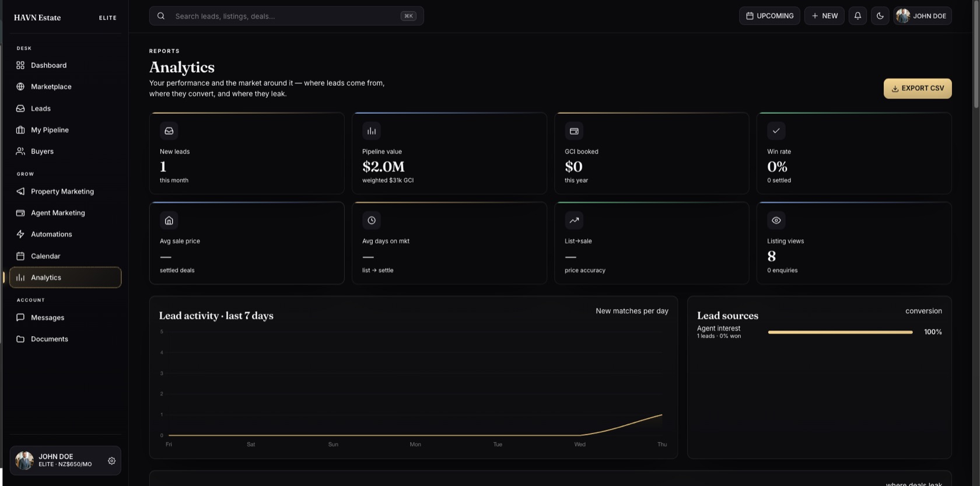Open the Buyers section
The image size is (980, 486).
point(65,151)
